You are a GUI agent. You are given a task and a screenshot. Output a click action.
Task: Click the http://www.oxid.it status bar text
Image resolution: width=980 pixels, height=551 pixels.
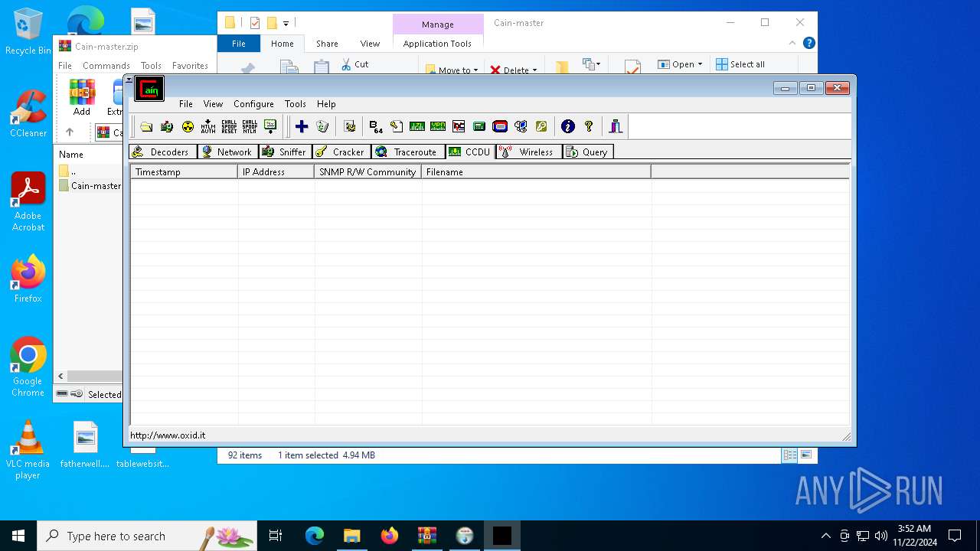[168, 435]
